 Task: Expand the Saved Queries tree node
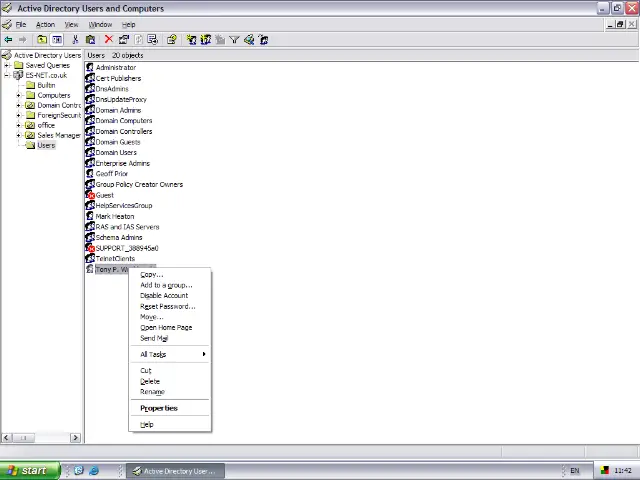point(7,65)
